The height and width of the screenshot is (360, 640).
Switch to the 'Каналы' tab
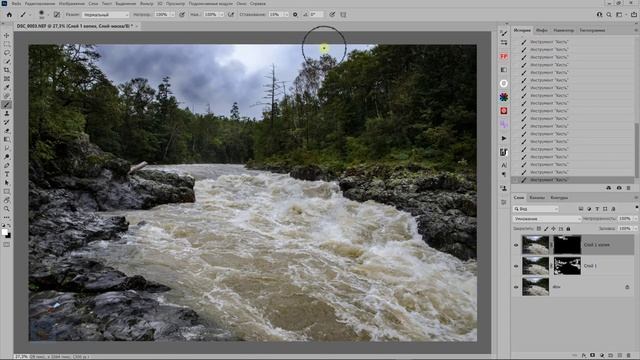click(537, 198)
